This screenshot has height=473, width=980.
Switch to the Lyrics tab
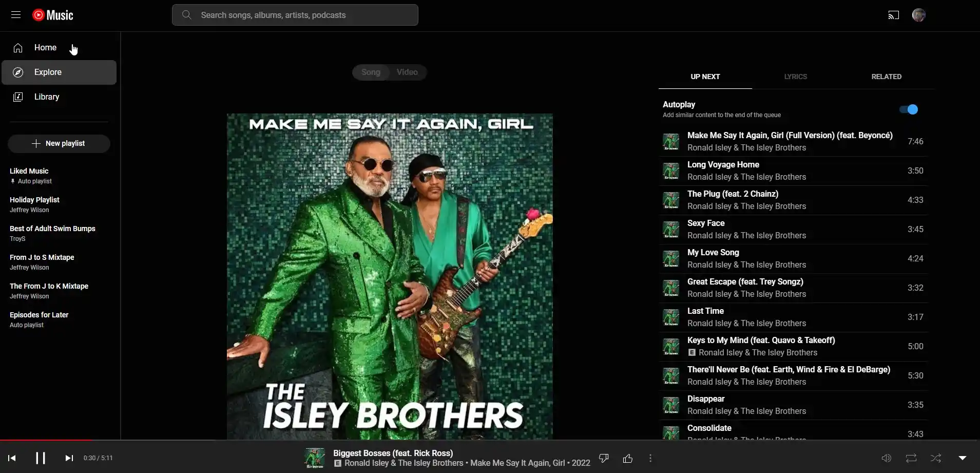795,77
